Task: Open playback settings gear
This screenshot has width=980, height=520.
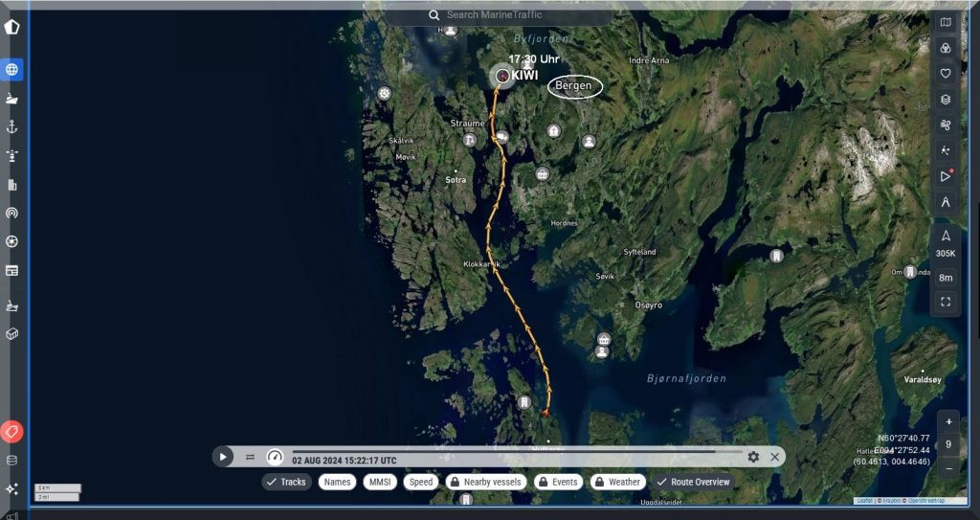Action: 753,457
